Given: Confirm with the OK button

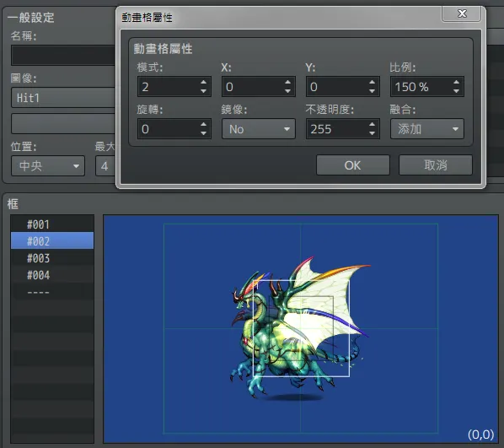Looking at the screenshot, I should pos(353,165).
